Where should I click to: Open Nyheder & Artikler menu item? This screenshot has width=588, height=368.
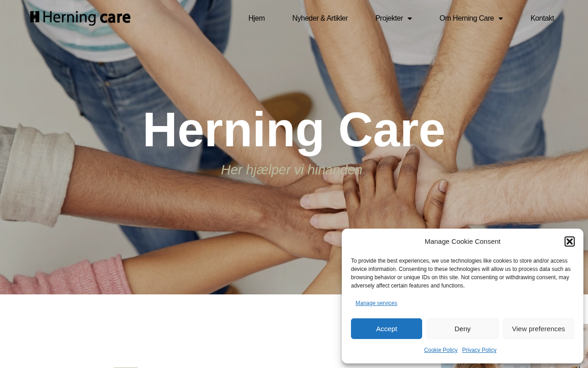point(320,18)
